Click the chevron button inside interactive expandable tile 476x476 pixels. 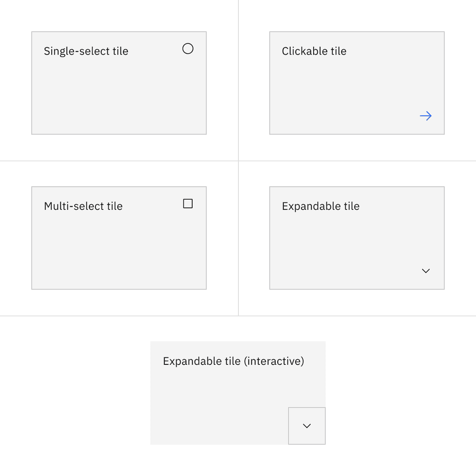307,426
